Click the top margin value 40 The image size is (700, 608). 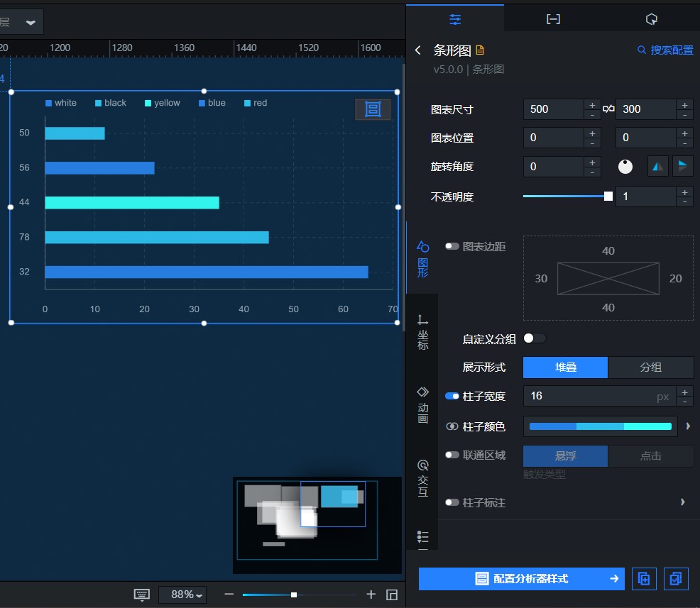tap(608, 250)
